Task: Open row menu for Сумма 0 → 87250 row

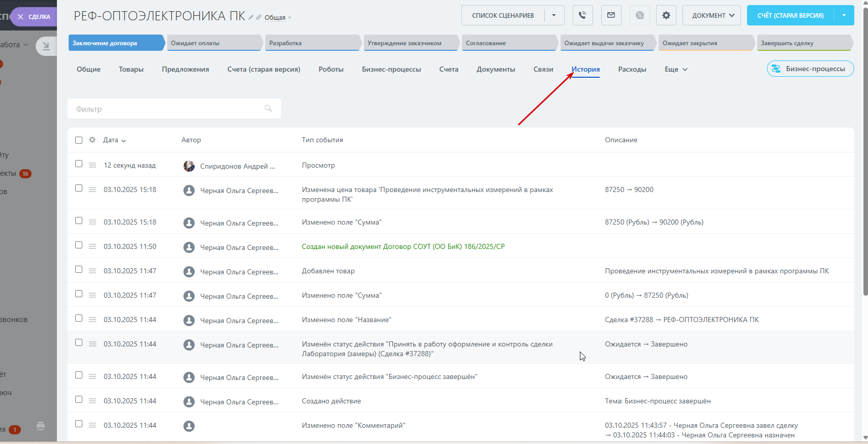Action: click(92, 295)
